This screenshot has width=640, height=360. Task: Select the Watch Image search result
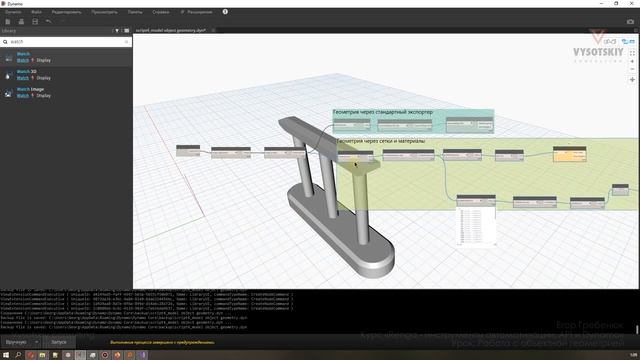pos(66,93)
